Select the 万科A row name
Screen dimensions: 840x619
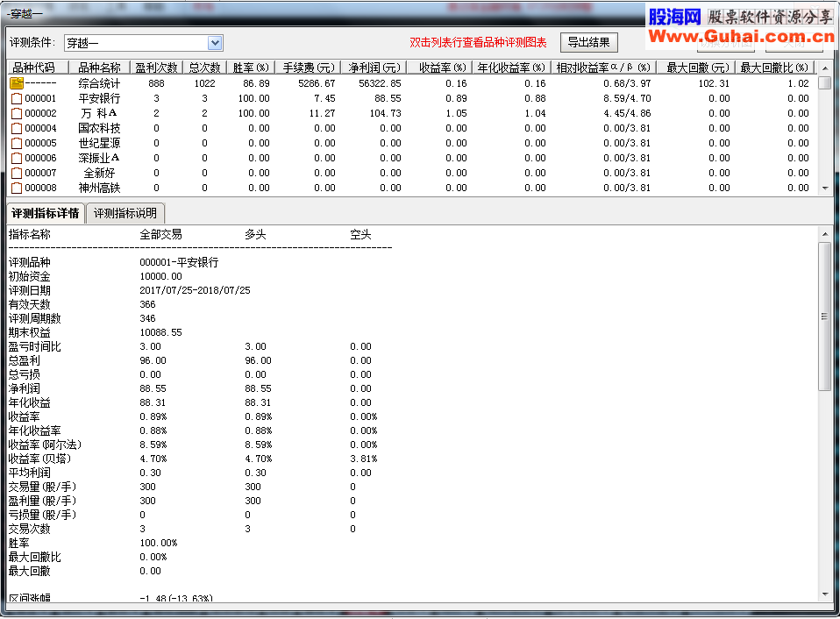click(100, 113)
